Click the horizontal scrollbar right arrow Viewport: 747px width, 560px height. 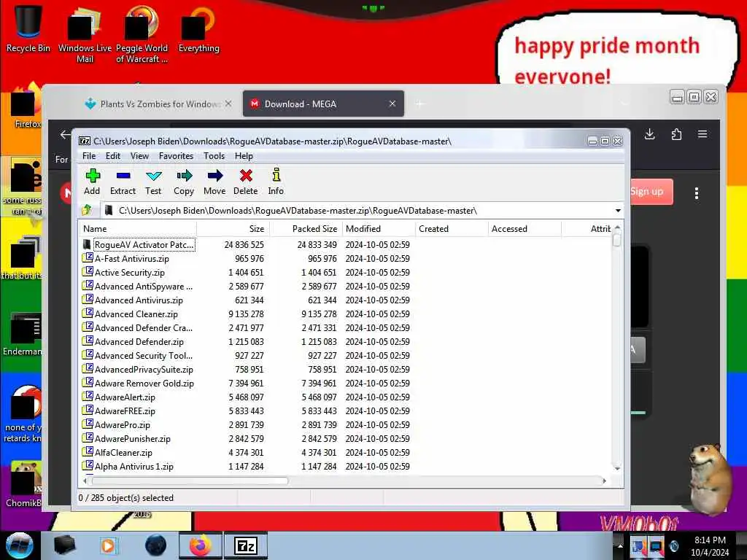coord(605,481)
